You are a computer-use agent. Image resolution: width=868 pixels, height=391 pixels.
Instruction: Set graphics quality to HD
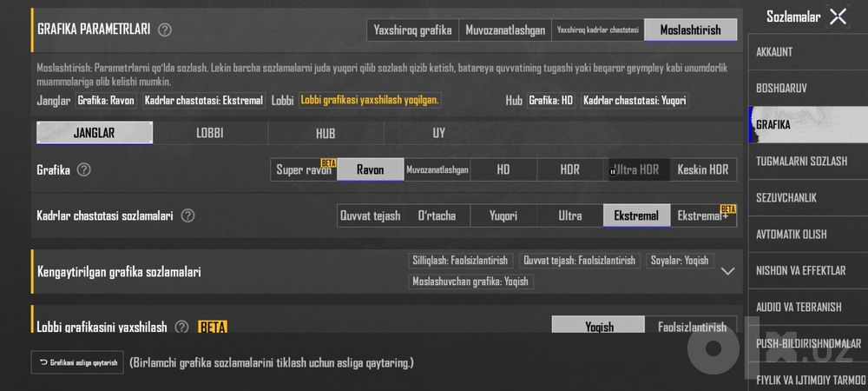coord(503,169)
